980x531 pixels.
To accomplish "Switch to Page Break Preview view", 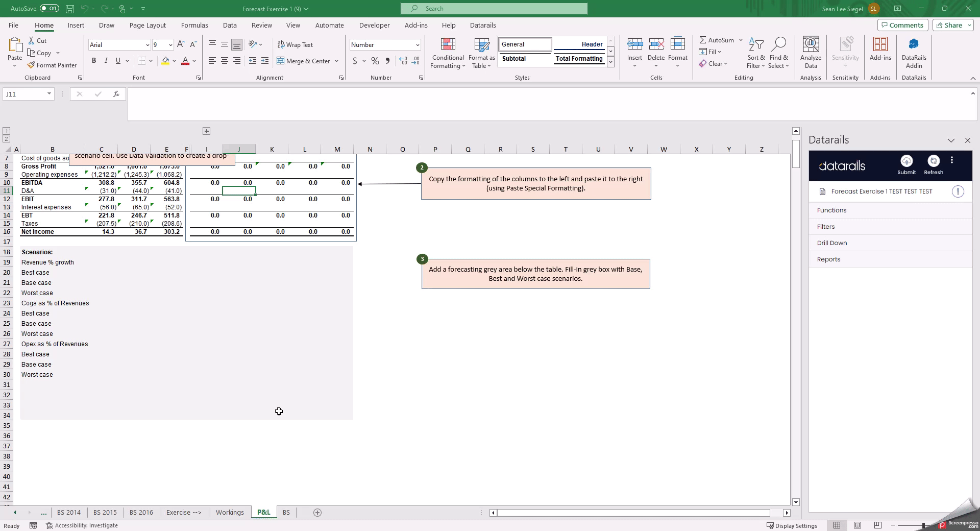I will 878,525.
